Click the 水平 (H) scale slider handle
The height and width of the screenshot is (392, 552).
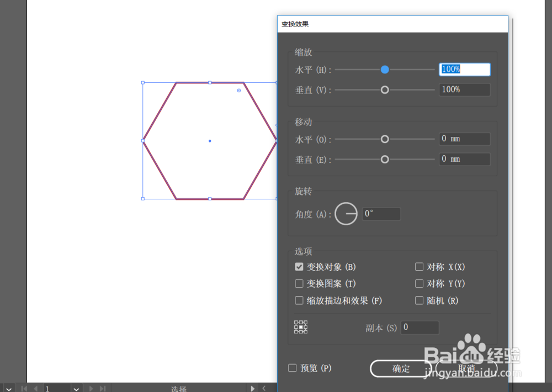click(385, 69)
